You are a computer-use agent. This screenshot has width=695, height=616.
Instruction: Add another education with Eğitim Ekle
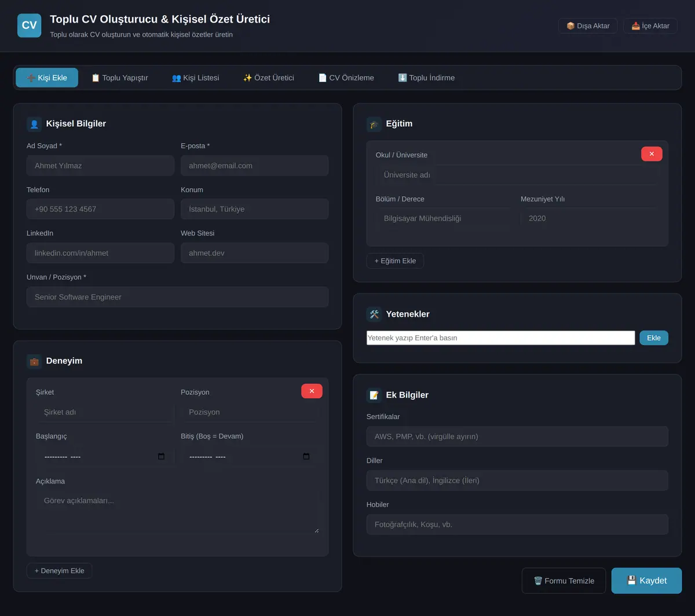pyautogui.click(x=395, y=261)
